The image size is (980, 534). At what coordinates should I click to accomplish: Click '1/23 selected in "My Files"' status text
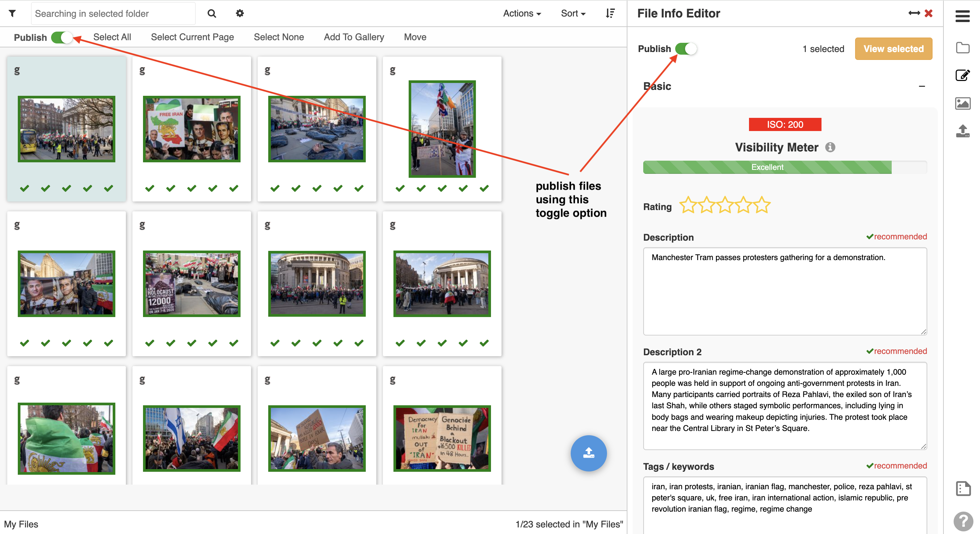coord(569,524)
